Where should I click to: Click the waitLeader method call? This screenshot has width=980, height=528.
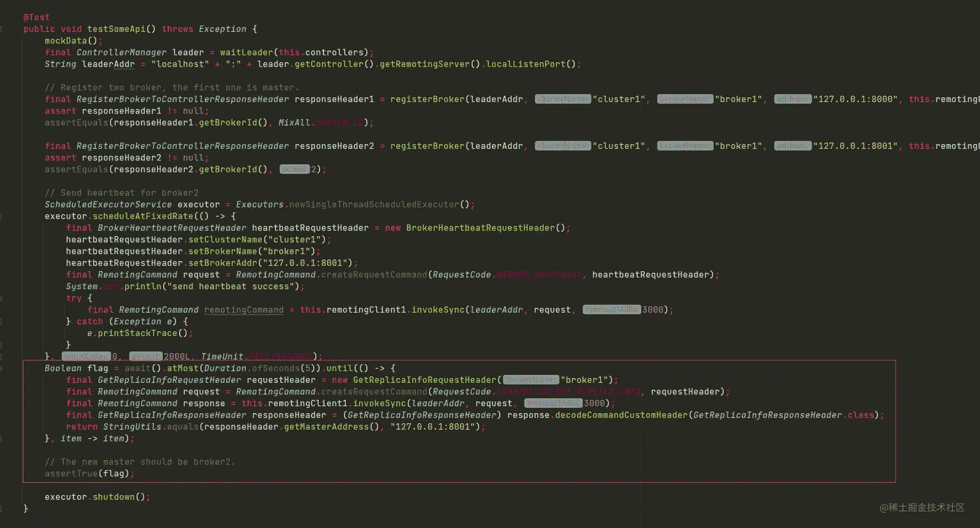click(247, 53)
